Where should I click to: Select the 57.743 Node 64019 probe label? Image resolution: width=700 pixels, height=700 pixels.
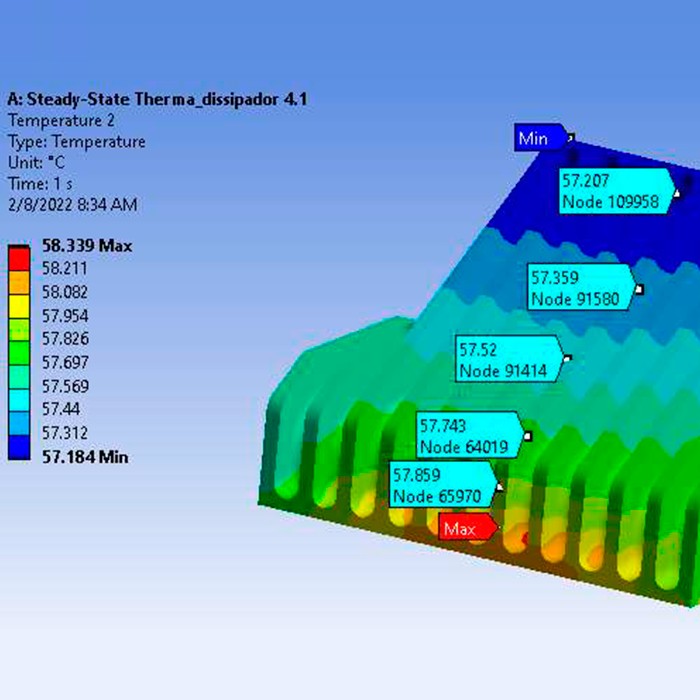click(x=468, y=435)
